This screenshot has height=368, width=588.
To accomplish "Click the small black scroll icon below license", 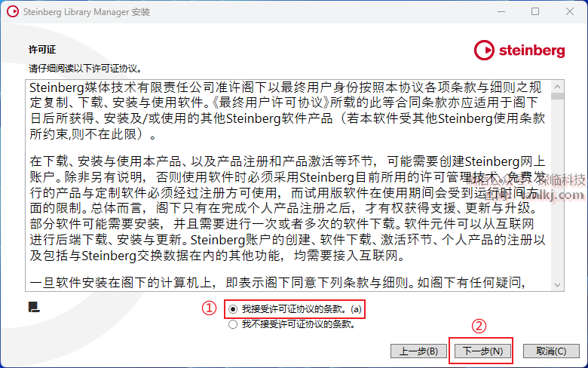I will coord(34,307).
